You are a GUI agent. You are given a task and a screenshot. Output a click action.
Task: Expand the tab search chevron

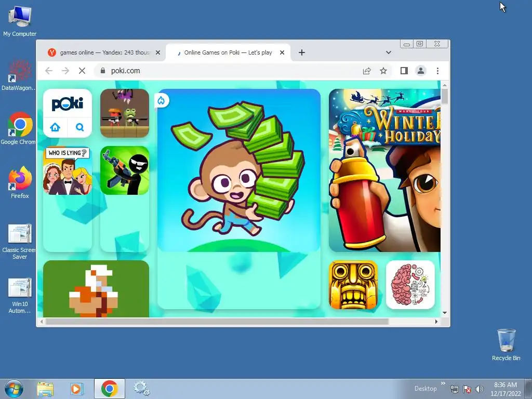tap(389, 52)
